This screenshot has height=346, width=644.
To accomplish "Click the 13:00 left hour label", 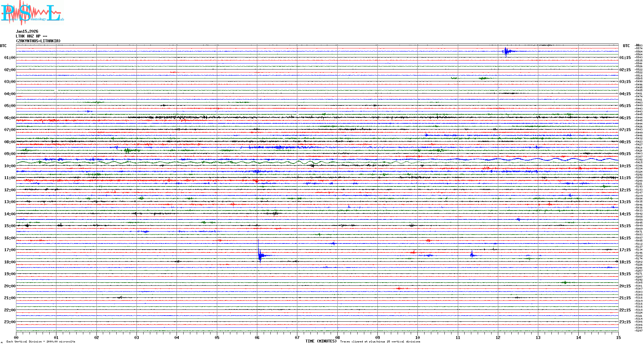I will pos(10,202).
